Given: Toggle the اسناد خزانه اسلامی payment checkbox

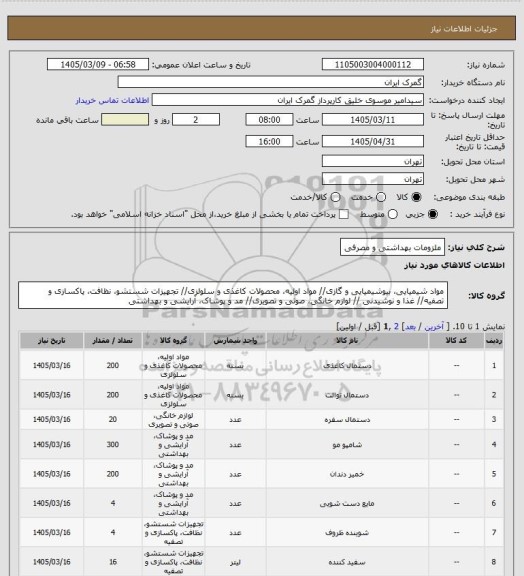Looking at the screenshot, I should coord(344,214).
